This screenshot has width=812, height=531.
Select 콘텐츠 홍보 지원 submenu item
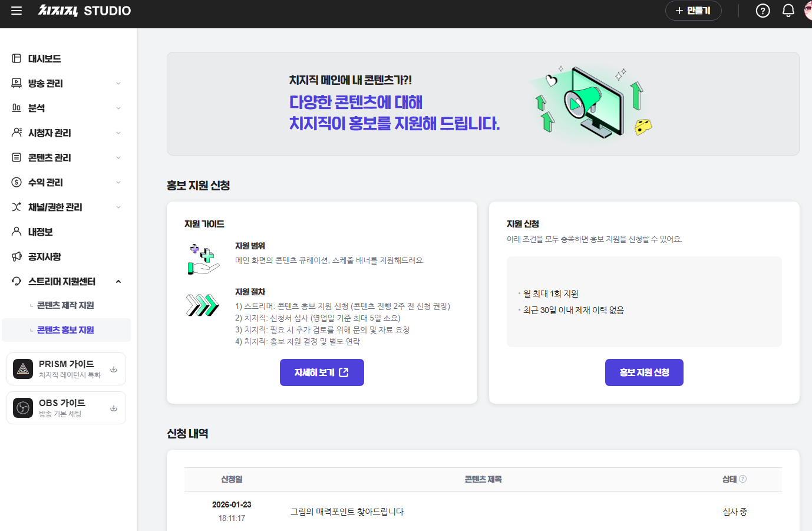pyautogui.click(x=66, y=330)
